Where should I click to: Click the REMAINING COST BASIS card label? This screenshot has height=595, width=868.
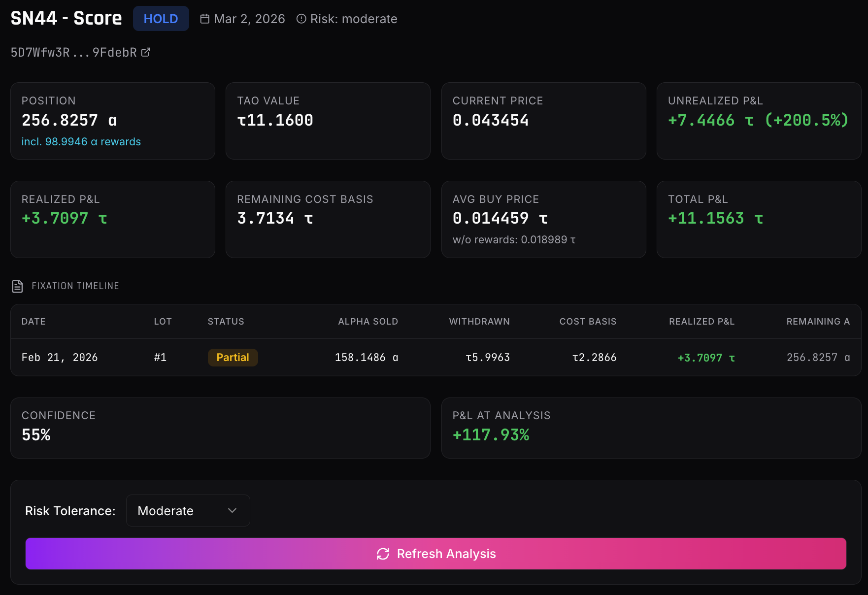pyautogui.click(x=305, y=199)
